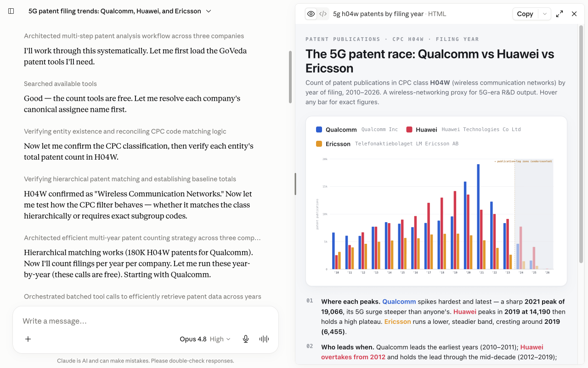
Task: Copy the artifact contents
Action: click(525, 14)
